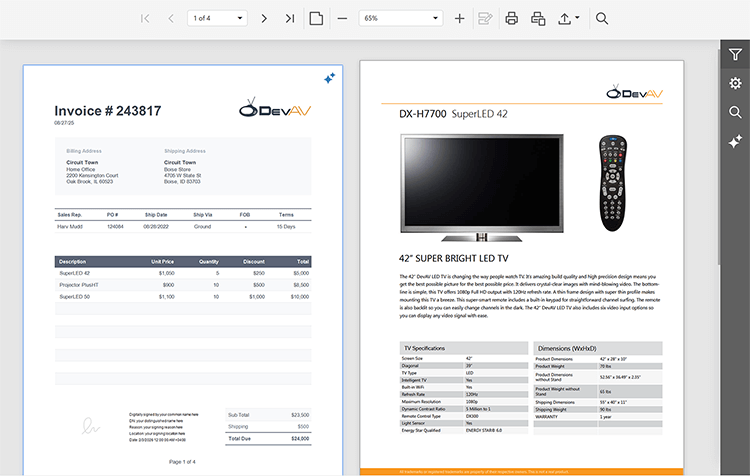The image size is (750, 476).
Task: Click 'Shipping Address' label
Action: click(185, 151)
